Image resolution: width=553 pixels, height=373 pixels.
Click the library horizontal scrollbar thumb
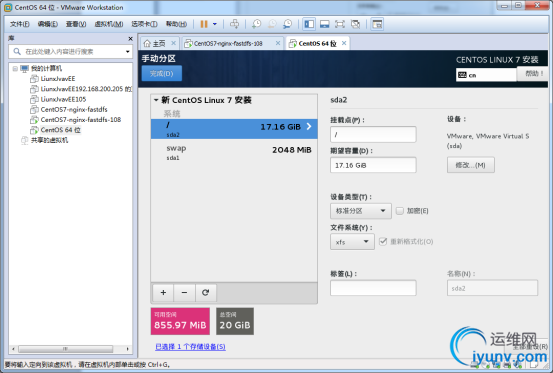pyautogui.click(x=66, y=349)
